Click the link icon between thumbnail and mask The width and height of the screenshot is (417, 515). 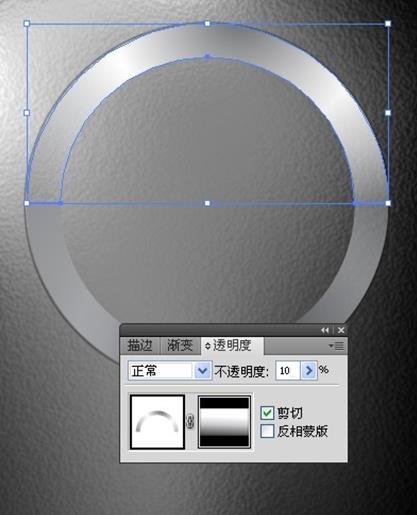pos(190,422)
